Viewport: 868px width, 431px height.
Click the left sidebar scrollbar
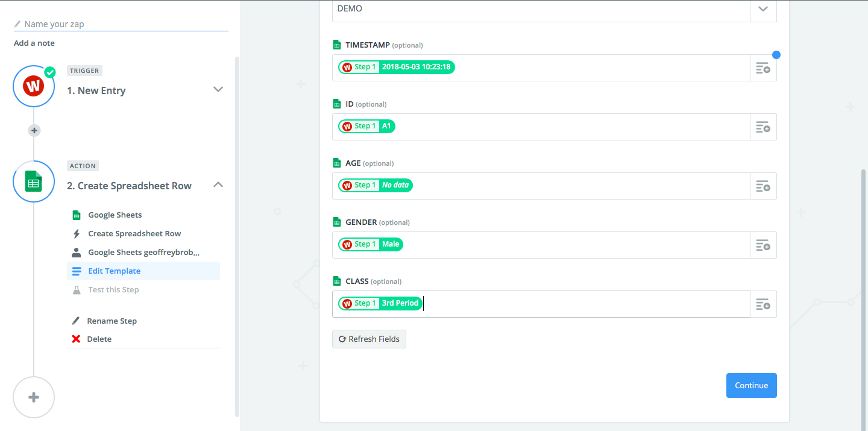coord(237,236)
